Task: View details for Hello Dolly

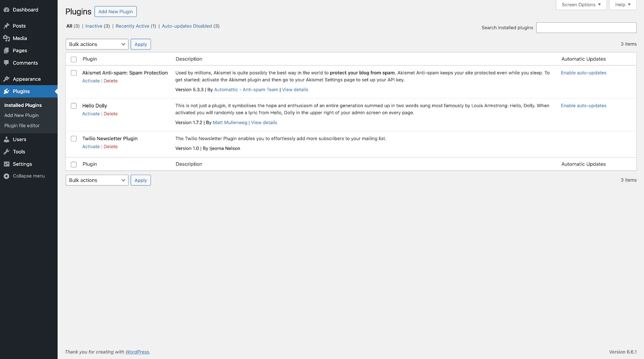Action: 264,123
